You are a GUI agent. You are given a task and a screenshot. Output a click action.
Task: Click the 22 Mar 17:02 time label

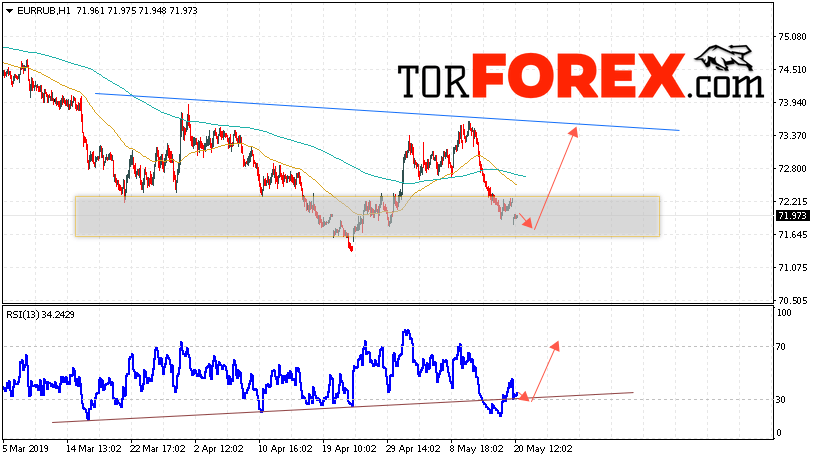pyautogui.click(x=158, y=448)
